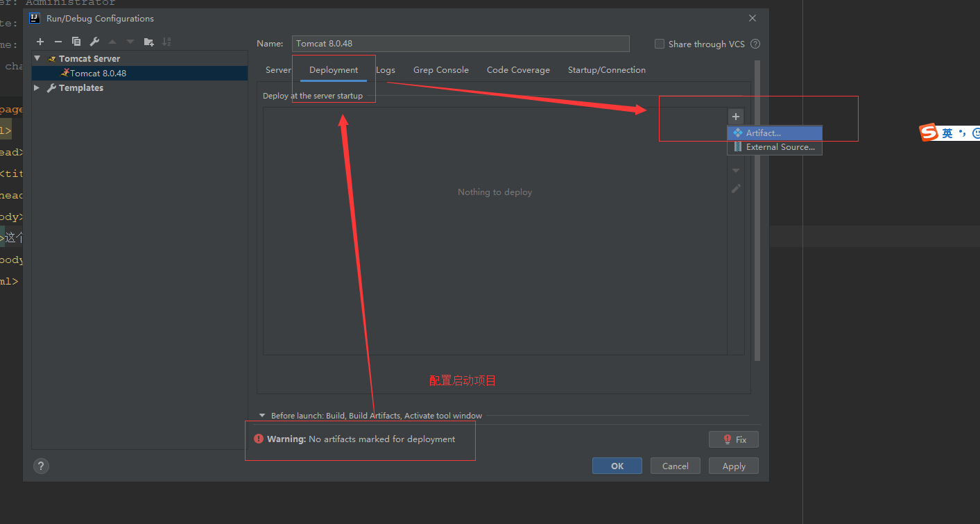Image resolution: width=980 pixels, height=524 pixels.
Task: Open the Grep Console tab
Action: 441,70
